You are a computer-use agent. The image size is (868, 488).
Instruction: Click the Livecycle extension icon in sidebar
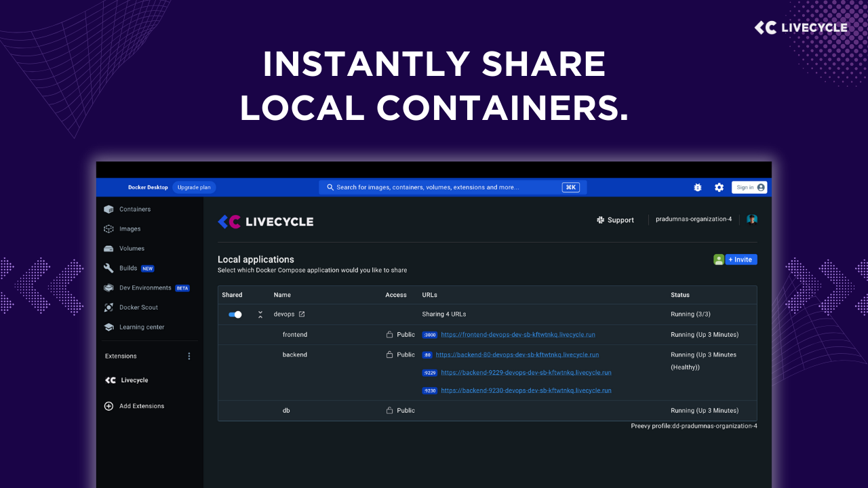111,380
